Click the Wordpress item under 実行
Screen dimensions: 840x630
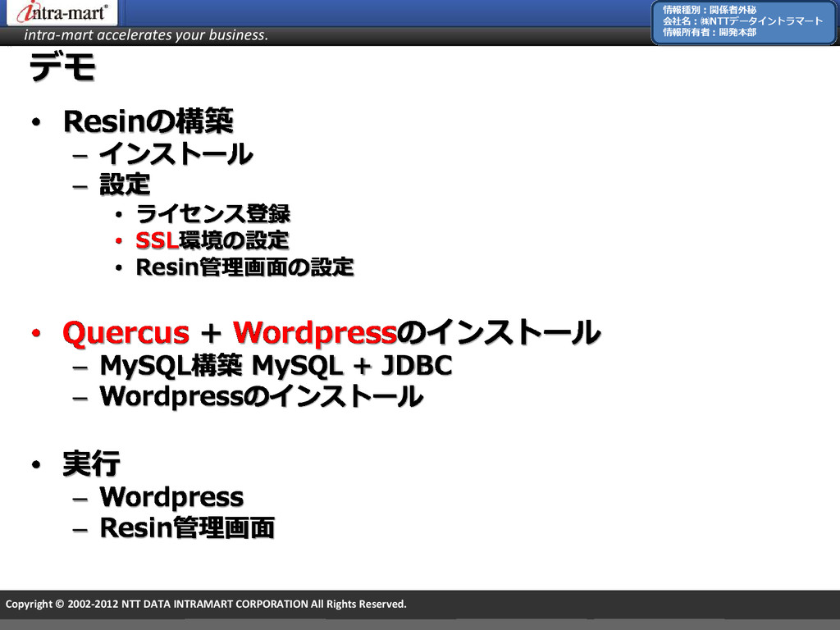tap(172, 498)
